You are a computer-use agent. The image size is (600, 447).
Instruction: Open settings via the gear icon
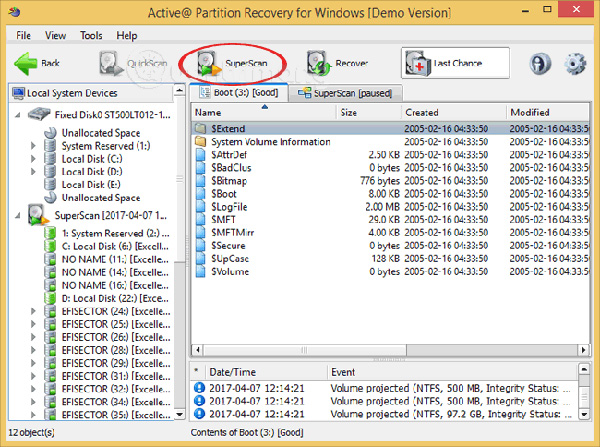pyautogui.click(x=575, y=63)
